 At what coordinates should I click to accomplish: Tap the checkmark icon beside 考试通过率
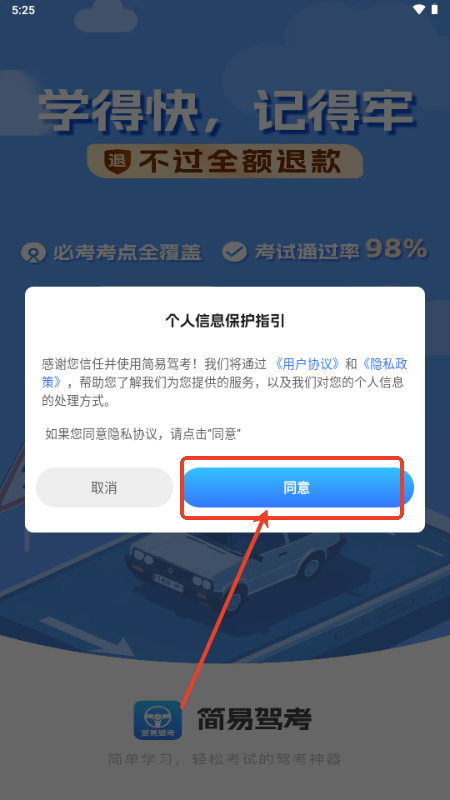pyautogui.click(x=235, y=252)
